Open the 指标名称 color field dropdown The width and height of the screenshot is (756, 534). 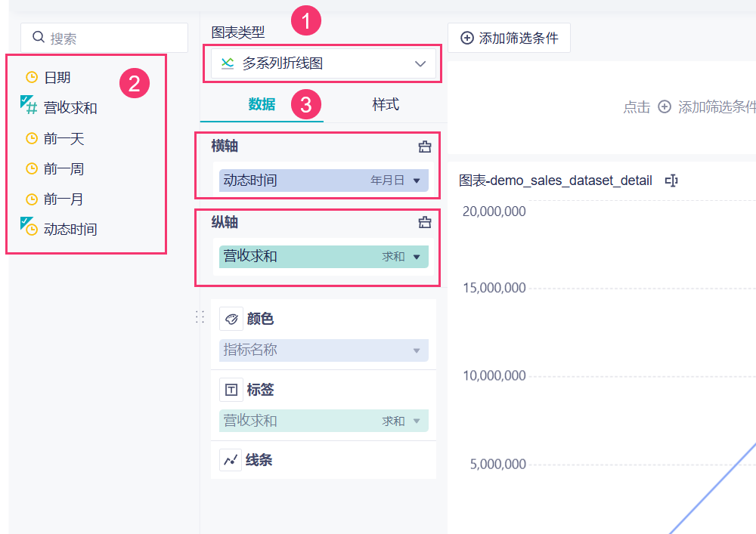pyautogui.click(x=416, y=350)
